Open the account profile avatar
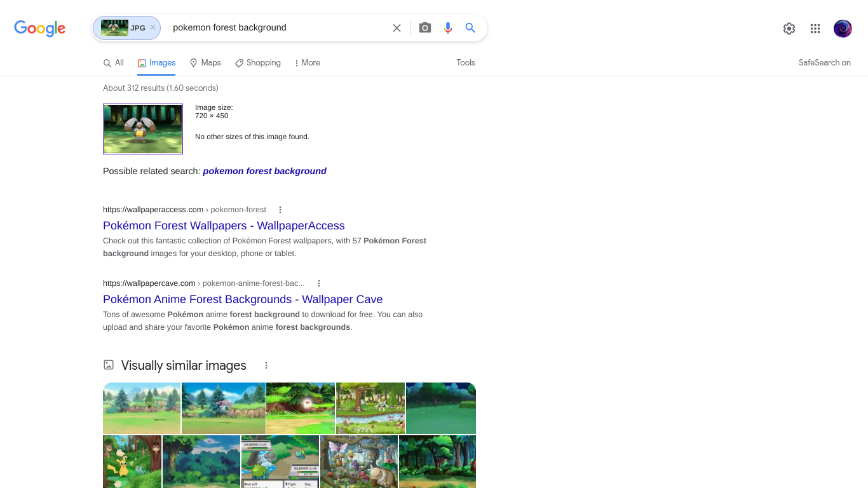The width and height of the screenshot is (868, 488). pos(843,29)
